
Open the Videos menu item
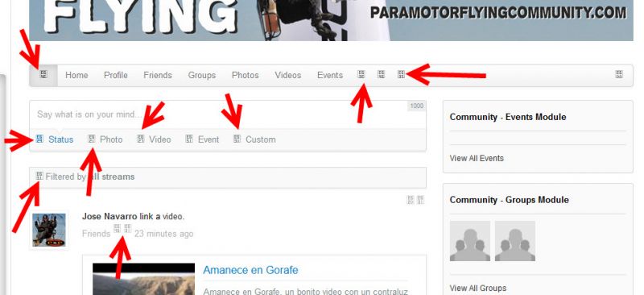[x=288, y=75]
